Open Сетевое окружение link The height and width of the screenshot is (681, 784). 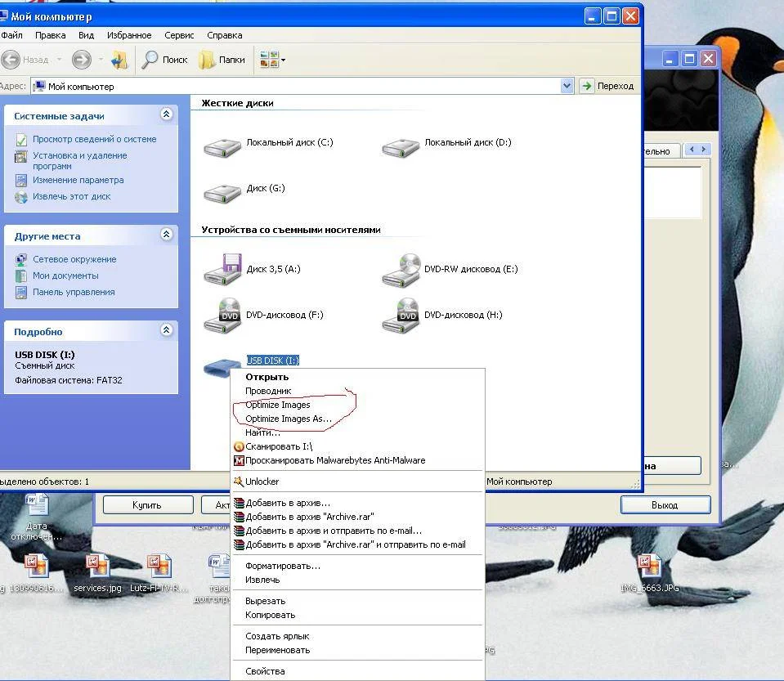click(74, 259)
